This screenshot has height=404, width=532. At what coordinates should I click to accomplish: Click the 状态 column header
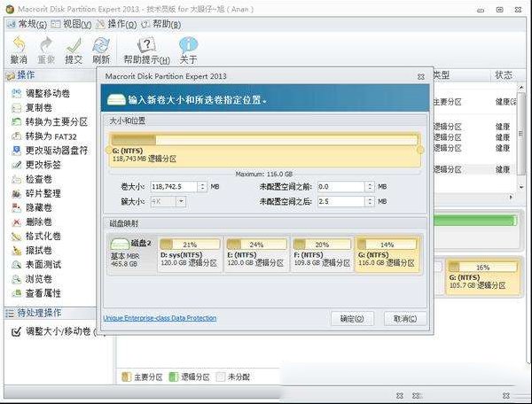tap(504, 75)
